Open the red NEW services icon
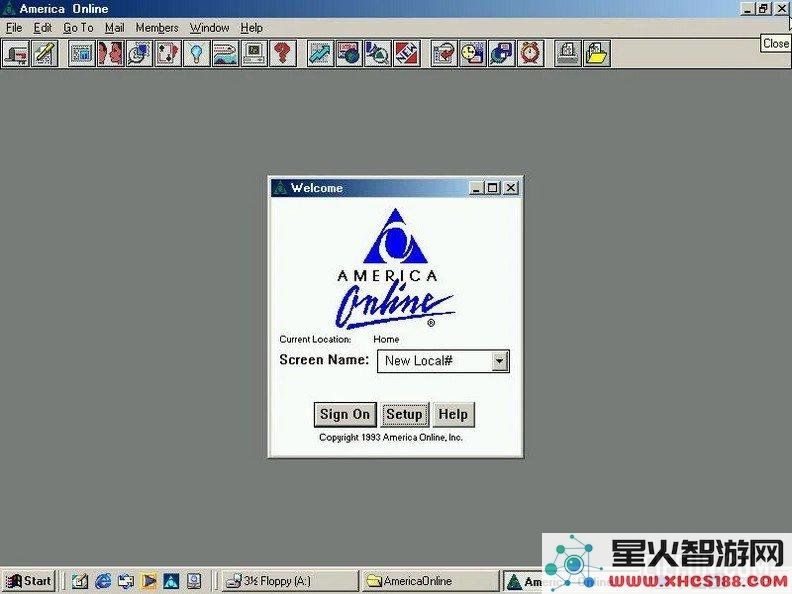The width and height of the screenshot is (792, 594). coord(407,53)
